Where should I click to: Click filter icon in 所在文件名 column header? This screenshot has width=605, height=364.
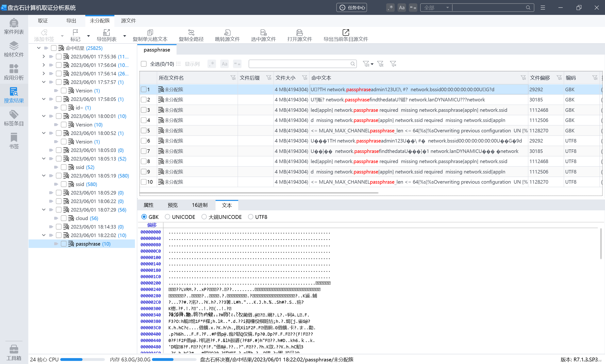(233, 78)
